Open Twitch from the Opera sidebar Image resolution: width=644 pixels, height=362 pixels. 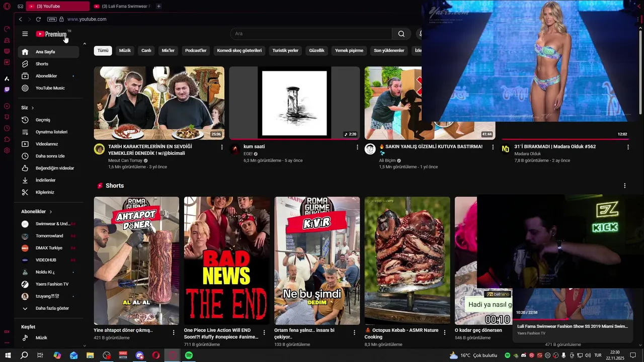pyautogui.click(x=7, y=89)
